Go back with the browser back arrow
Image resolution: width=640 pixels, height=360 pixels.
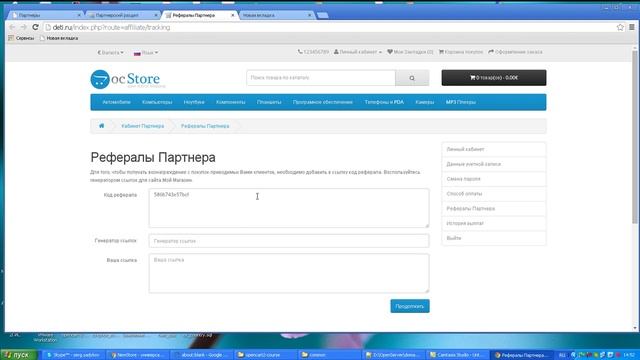12,27
